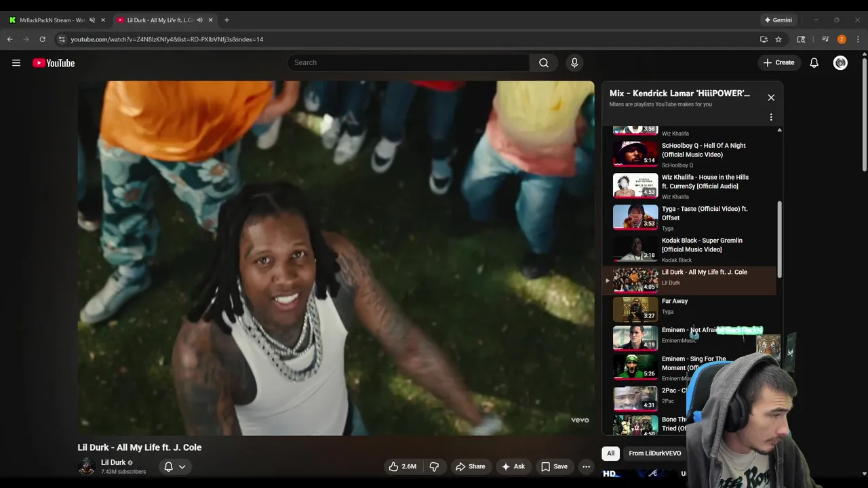This screenshot has width=868, height=488.
Task: Like the video with thumbs up
Action: (x=402, y=466)
